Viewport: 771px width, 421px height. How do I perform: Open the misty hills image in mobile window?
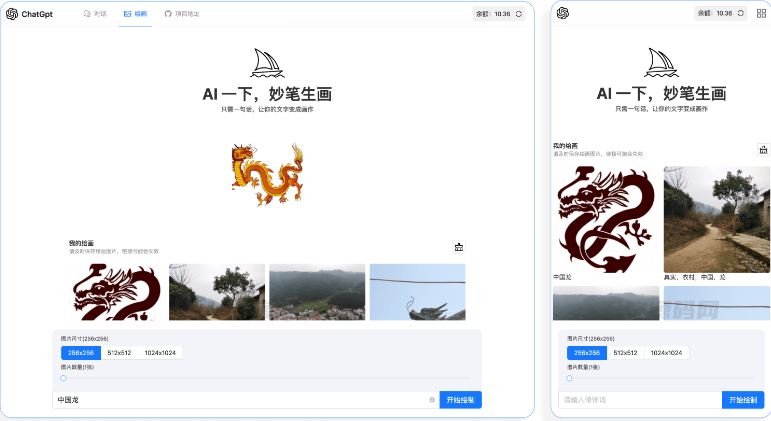[x=606, y=303]
